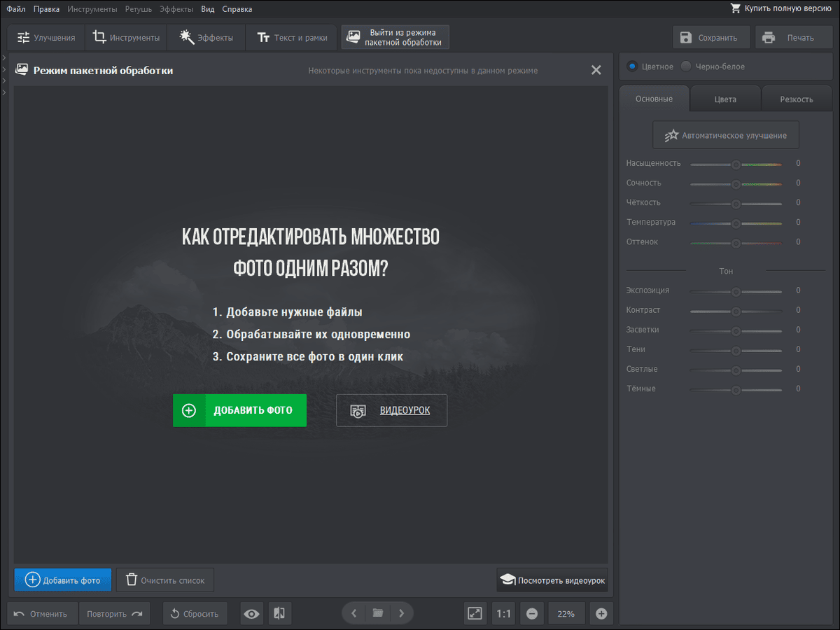The width and height of the screenshot is (840, 630).
Task: Select the Черно-белое radio button
Action: pos(687,66)
